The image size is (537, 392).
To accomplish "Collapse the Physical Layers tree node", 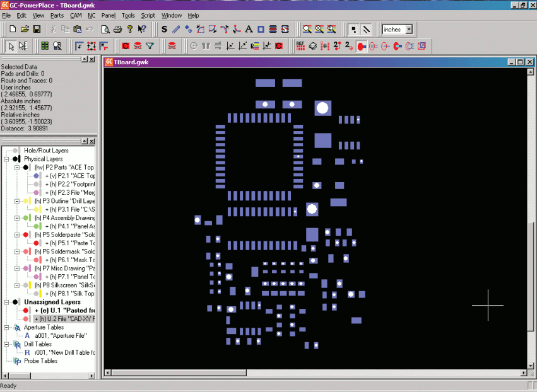I will (x=6, y=159).
